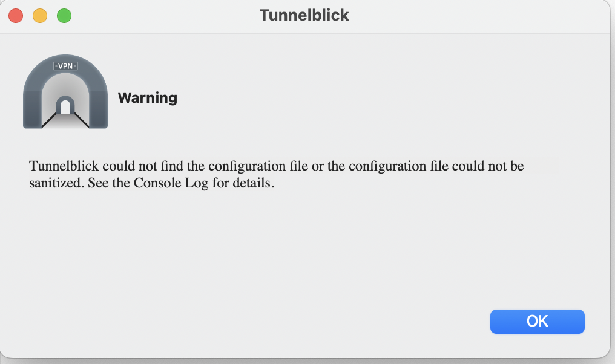Select the VPN sign atop the tunnel icon
The image size is (615, 364).
pos(65,65)
